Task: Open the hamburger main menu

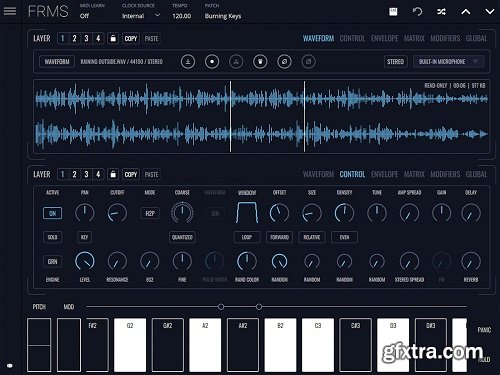Action: pos(10,11)
